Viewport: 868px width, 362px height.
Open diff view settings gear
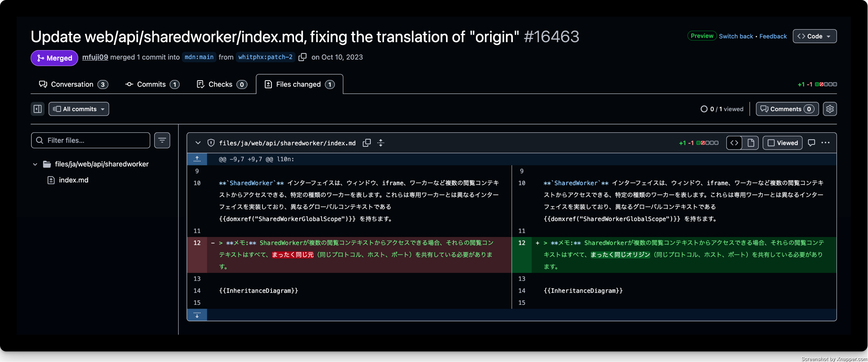click(830, 109)
